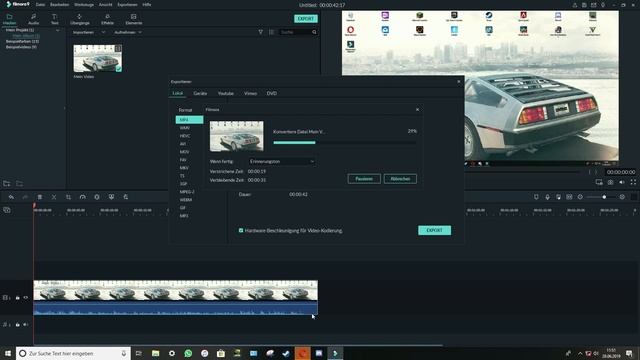Click the EXPORT button above the media library
Screen dimensions: 640x360
[306, 19]
